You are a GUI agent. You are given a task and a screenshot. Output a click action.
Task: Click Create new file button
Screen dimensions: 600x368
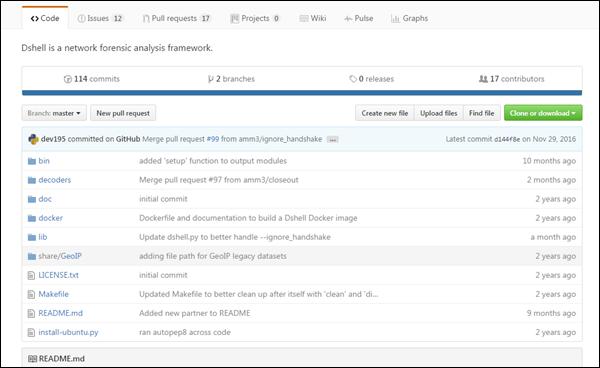(385, 113)
